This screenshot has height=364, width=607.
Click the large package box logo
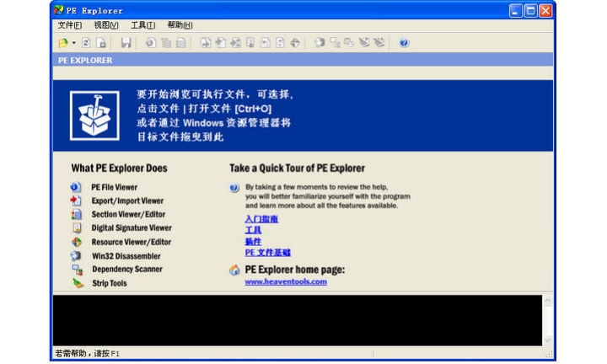coord(94,115)
